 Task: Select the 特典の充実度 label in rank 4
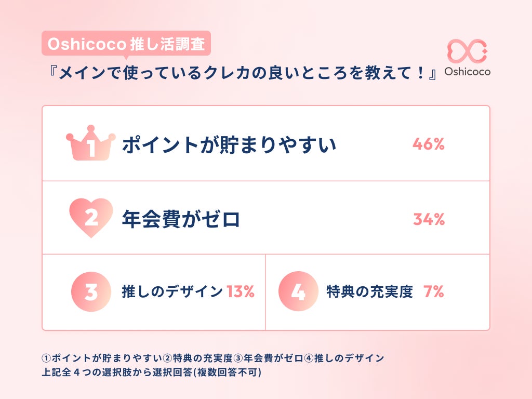tap(369, 292)
